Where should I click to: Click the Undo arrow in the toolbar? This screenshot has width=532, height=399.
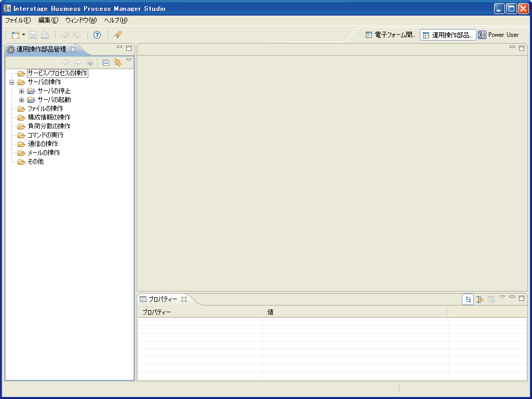click(65, 35)
